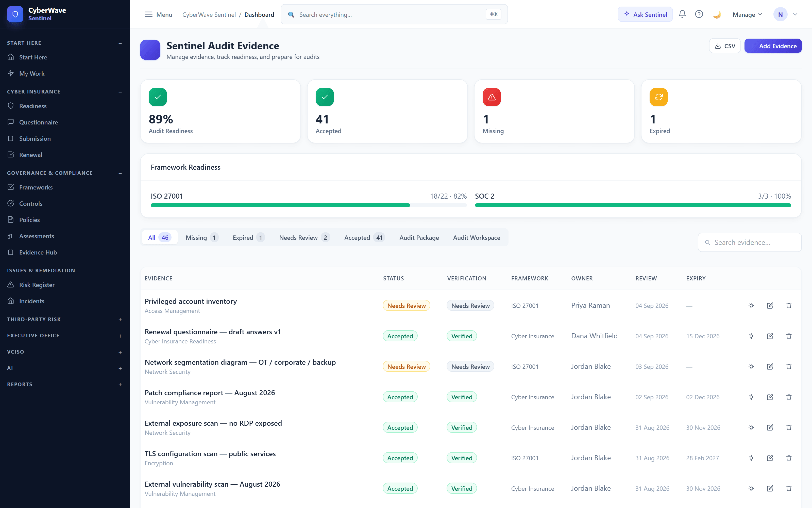Click the orange Expired refresh icon
This screenshot has height=508, width=812.
tap(658, 97)
